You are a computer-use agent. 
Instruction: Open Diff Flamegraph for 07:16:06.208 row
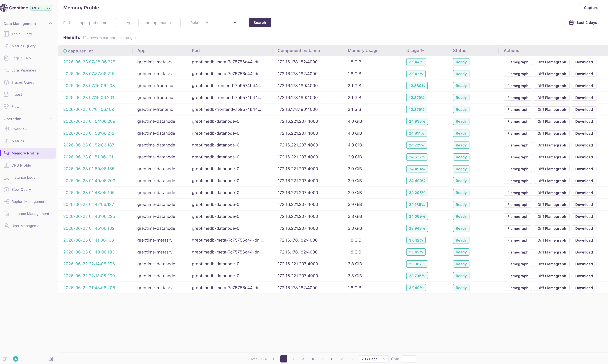click(x=552, y=86)
